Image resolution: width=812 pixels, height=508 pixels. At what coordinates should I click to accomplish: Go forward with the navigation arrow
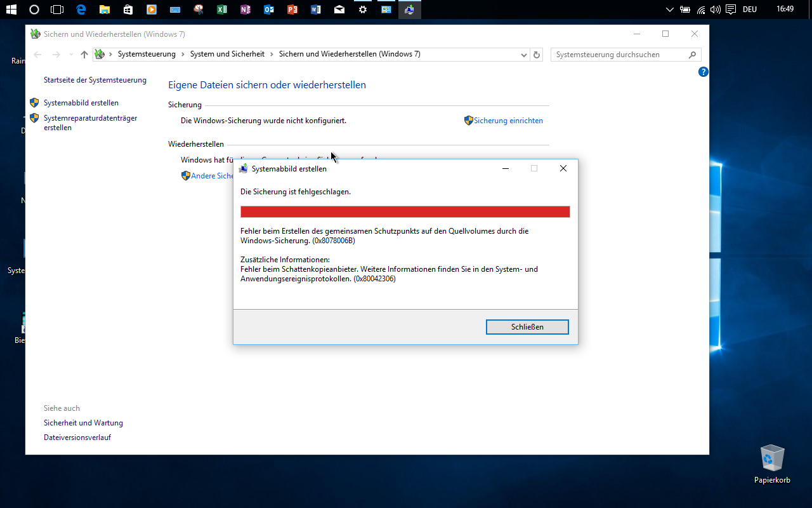[x=56, y=55]
